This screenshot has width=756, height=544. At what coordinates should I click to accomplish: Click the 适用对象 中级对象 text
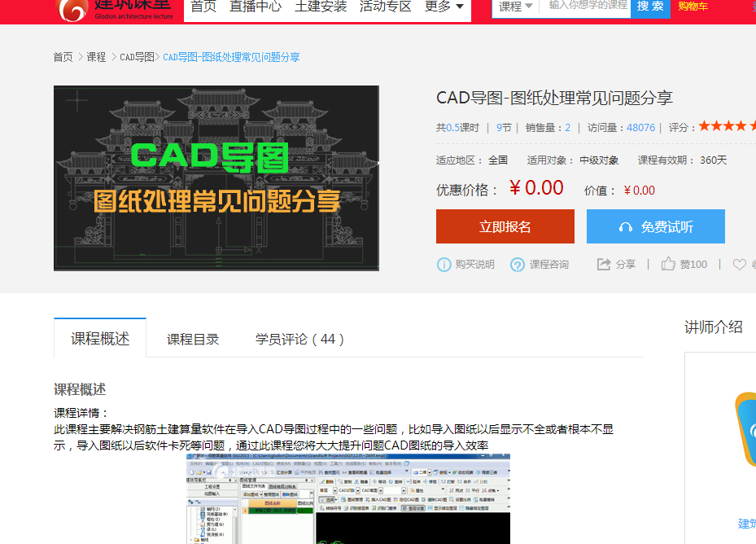[x=573, y=160]
